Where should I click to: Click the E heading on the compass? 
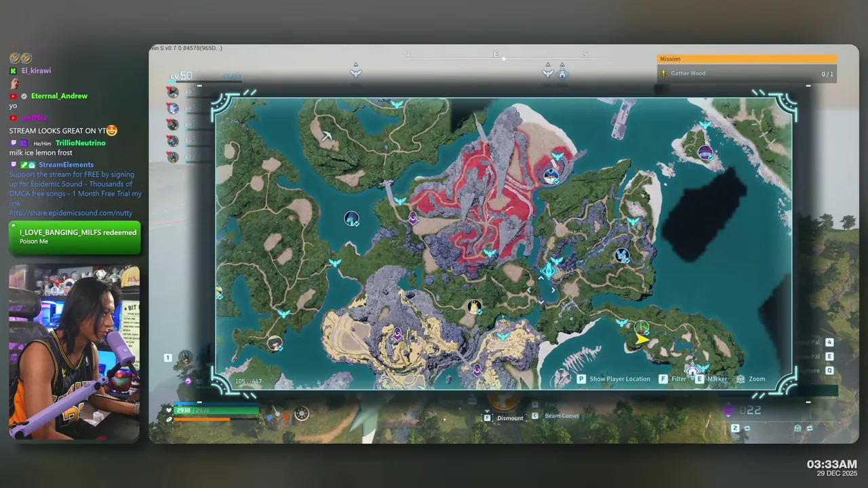[496, 54]
